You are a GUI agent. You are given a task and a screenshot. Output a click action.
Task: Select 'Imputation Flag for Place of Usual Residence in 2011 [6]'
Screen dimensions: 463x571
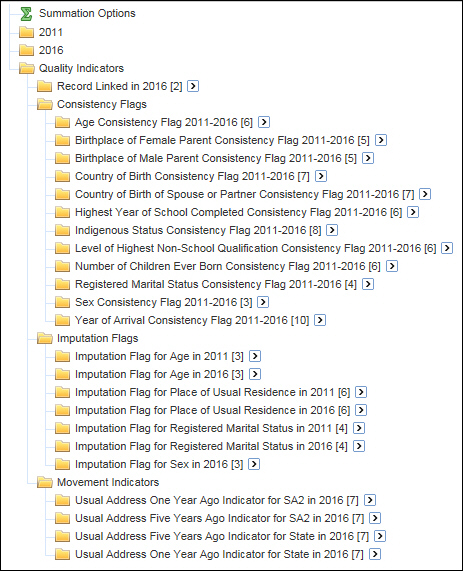[x=213, y=393]
